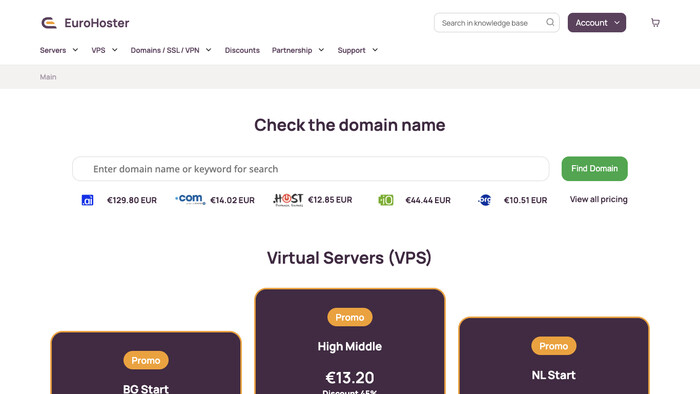Click the EuroHoster logo icon
700x394 pixels.
[49, 23]
